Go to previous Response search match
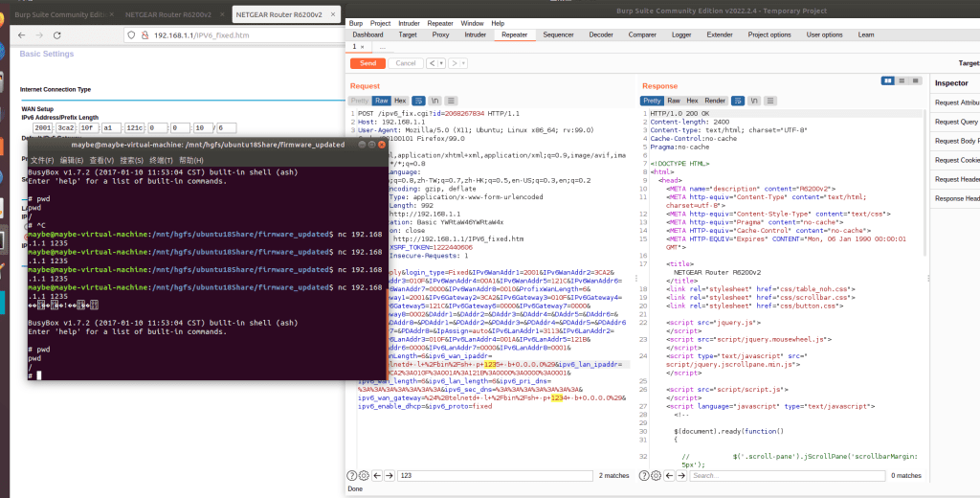The width and height of the screenshot is (980, 498). (669, 476)
